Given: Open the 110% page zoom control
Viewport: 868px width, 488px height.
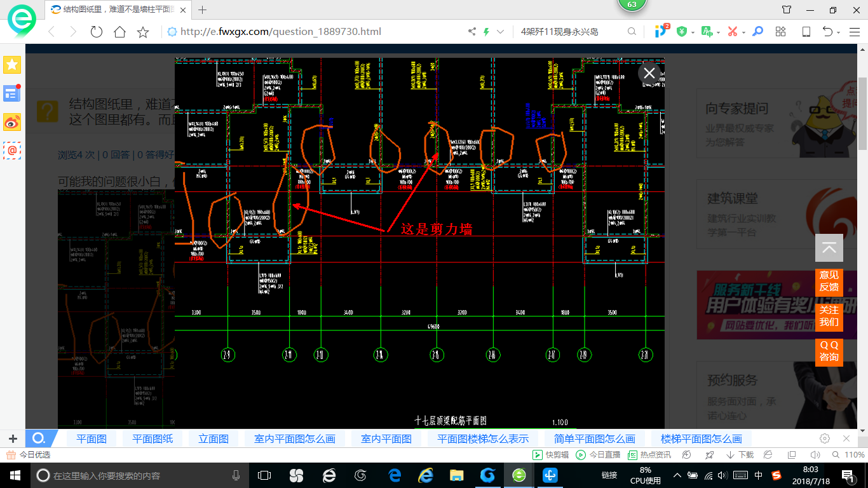Looking at the screenshot, I should [x=849, y=455].
